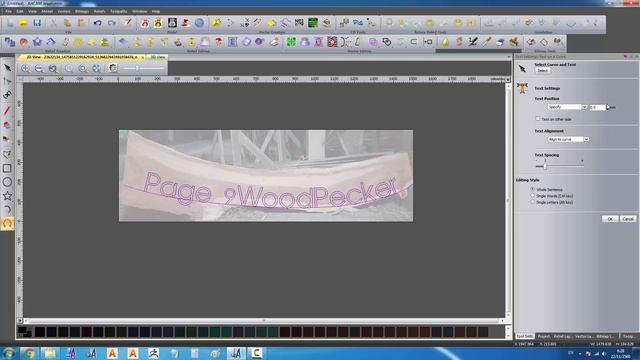Click the Zoom Previous magnifier icon

[53, 69]
